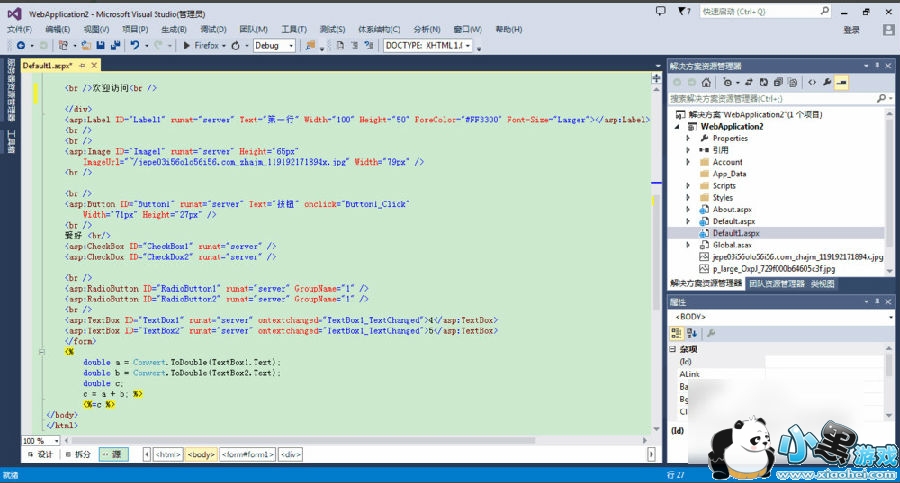Open the 调试(D) menu
900x483 pixels.
click(212, 29)
